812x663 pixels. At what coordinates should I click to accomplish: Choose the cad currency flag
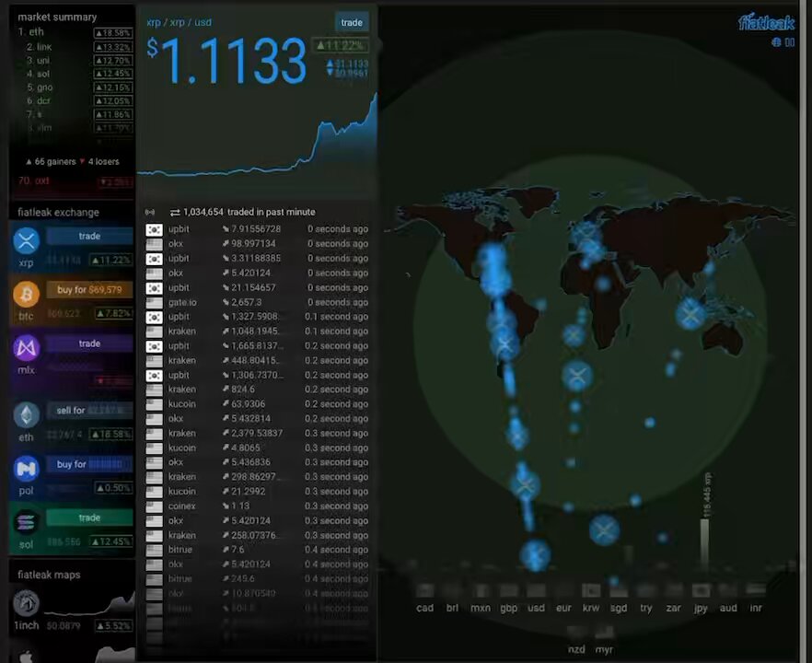(424, 590)
